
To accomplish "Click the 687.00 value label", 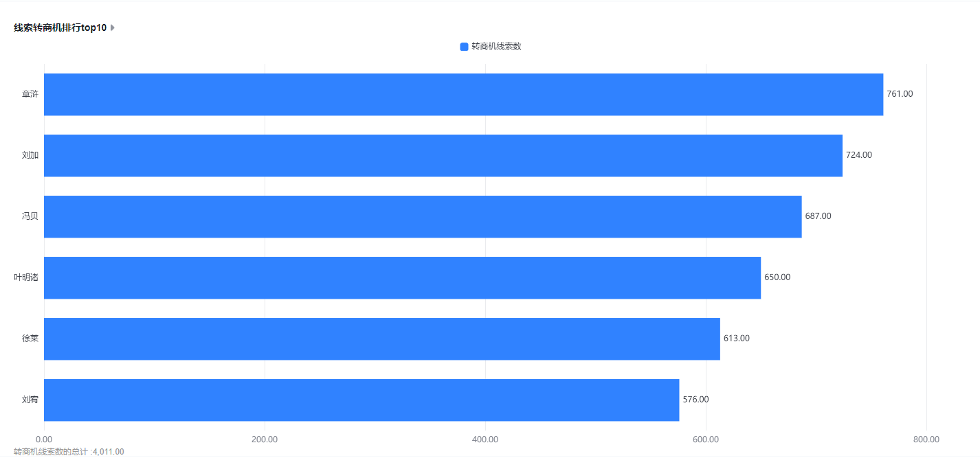I will coord(818,216).
